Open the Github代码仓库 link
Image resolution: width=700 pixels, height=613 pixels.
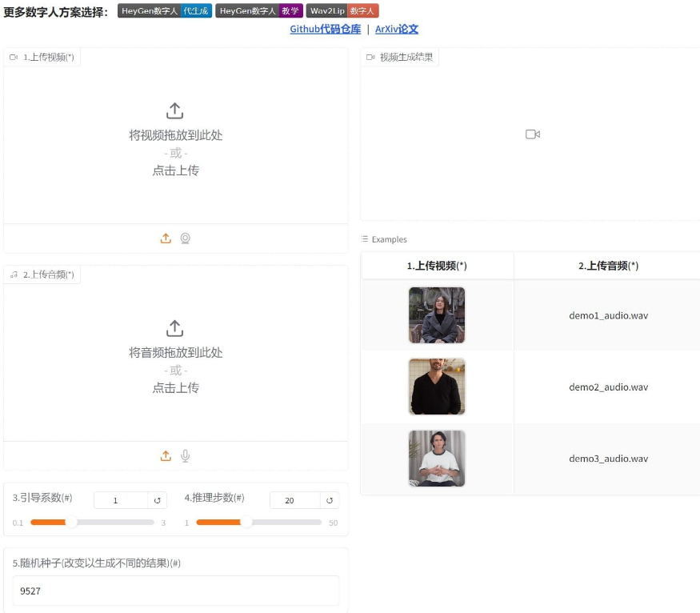coord(325,30)
